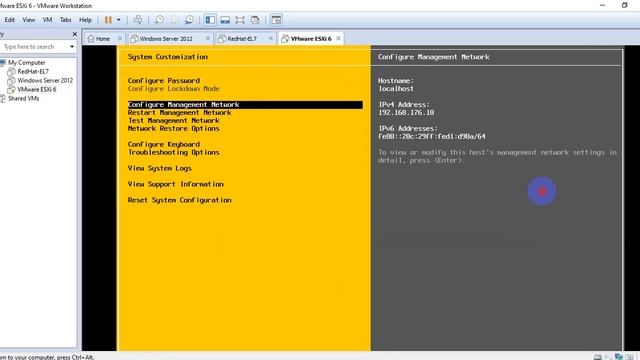Close the Home tab
Viewport: 640px width, 360px height.
(120, 38)
